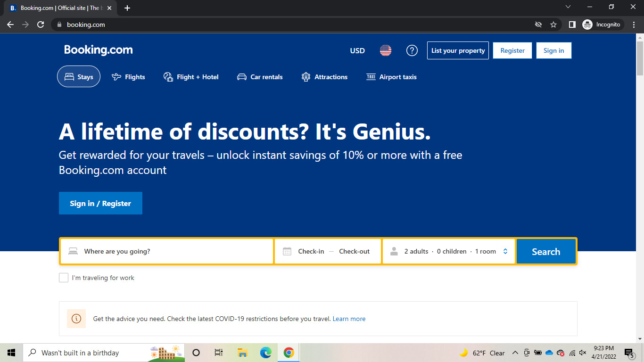Open the help question mark icon

[x=412, y=50]
